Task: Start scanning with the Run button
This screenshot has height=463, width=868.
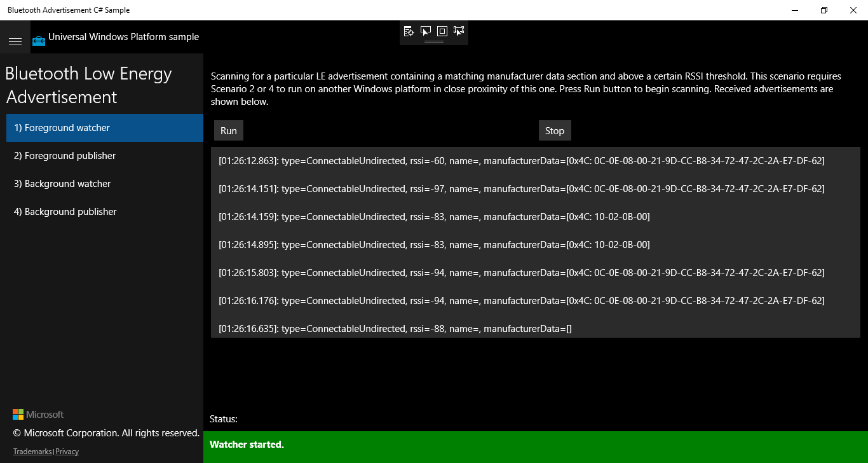Action: pyautogui.click(x=229, y=130)
